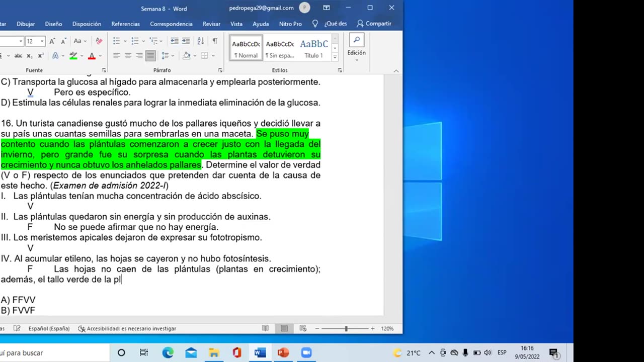Apply the Sin espaciado style
This screenshot has height=362, width=644.
point(280,48)
